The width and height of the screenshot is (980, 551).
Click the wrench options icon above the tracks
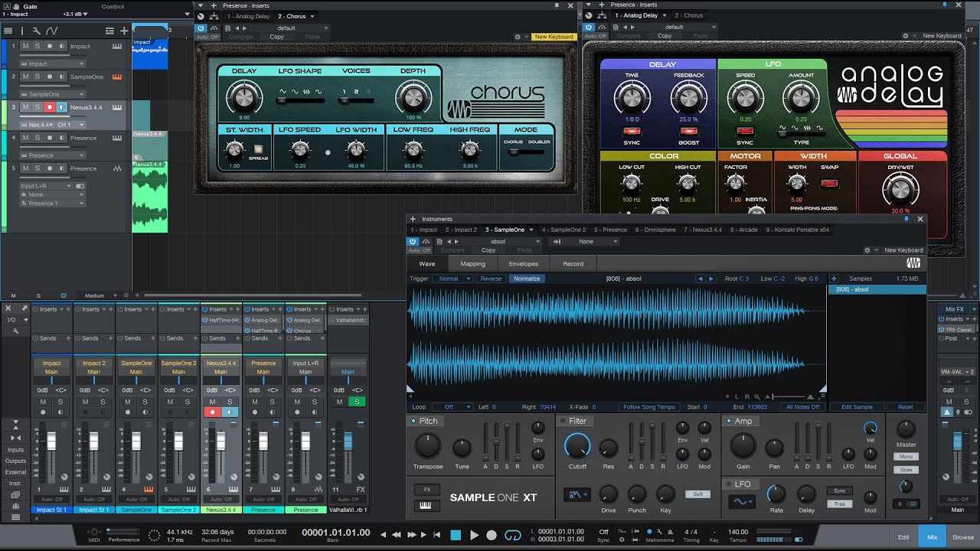36,31
